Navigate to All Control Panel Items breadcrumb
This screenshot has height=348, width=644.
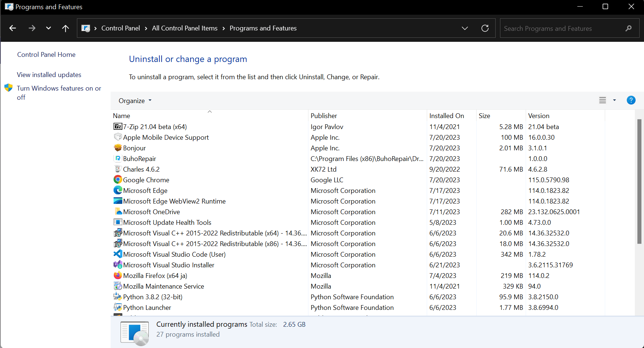pyautogui.click(x=185, y=28)
